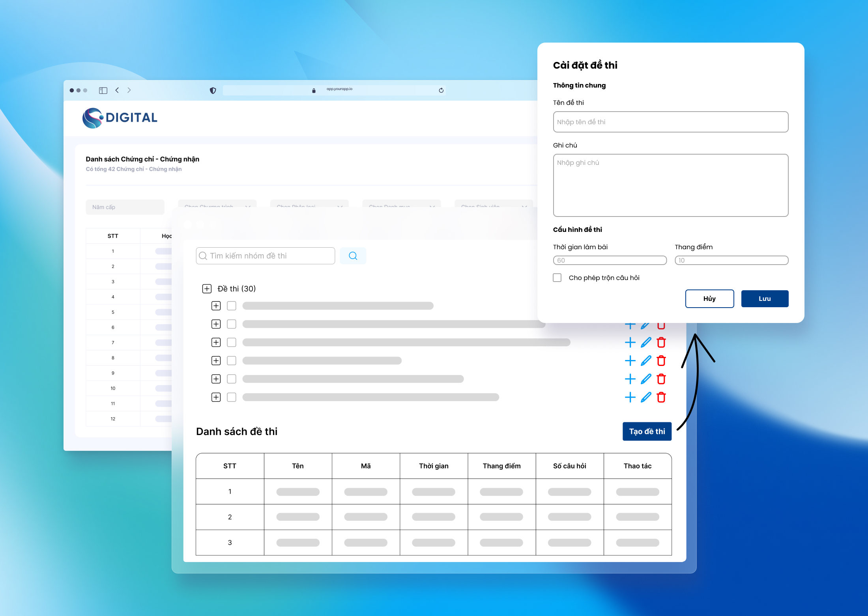Click the 'Cài đặt đề thi' dialog title
Viewport: 868px width, 616px height.
point(585,65)
